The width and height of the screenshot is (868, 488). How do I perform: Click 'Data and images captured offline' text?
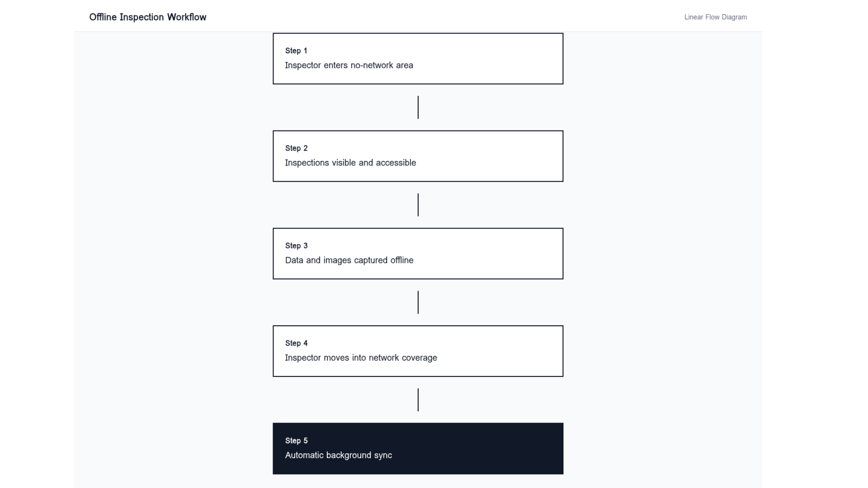pyautogui.click(x=349, y=260)
